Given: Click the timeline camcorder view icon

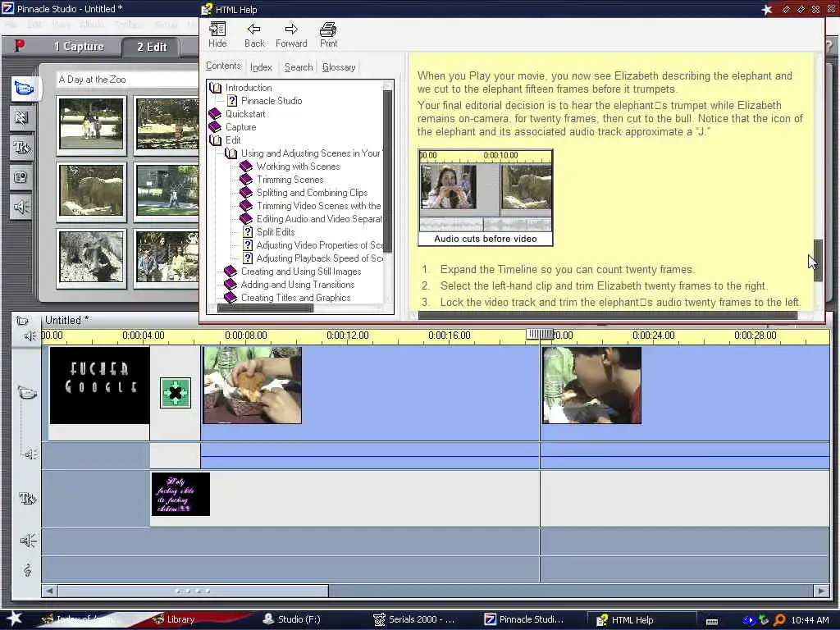Looking at the screenshot, I should 22,321.
